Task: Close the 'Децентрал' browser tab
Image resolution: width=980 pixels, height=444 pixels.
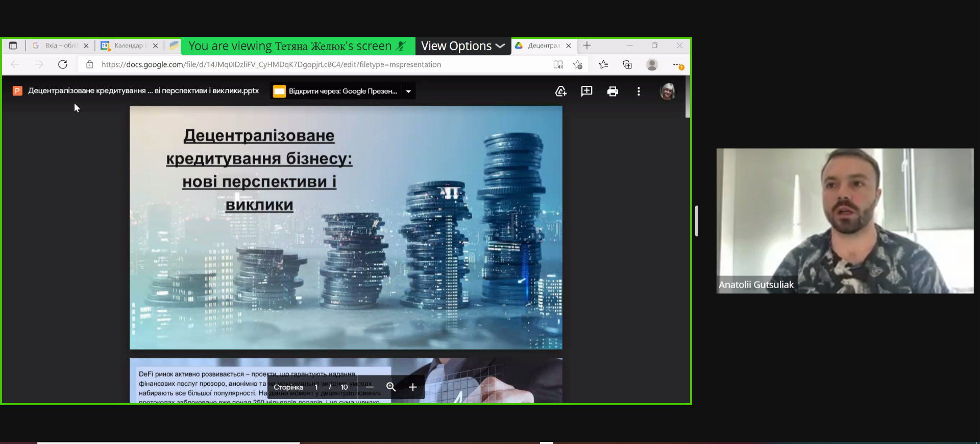Action: (x=569, y=45)
